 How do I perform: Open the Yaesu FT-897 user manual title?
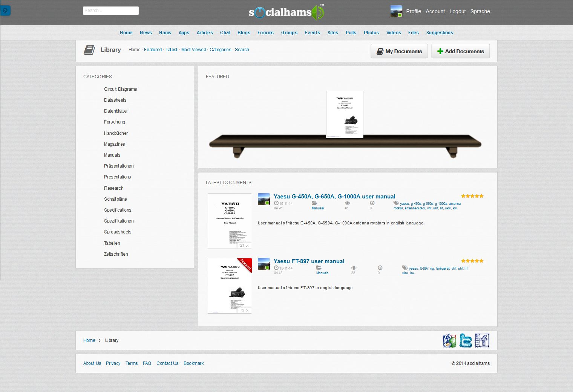pos(309,261)
